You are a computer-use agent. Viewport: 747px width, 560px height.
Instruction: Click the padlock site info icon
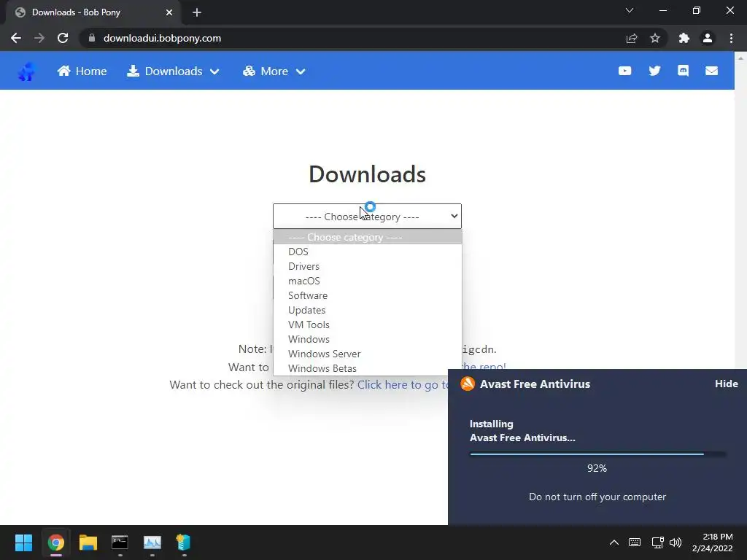[x=92, y=38]
